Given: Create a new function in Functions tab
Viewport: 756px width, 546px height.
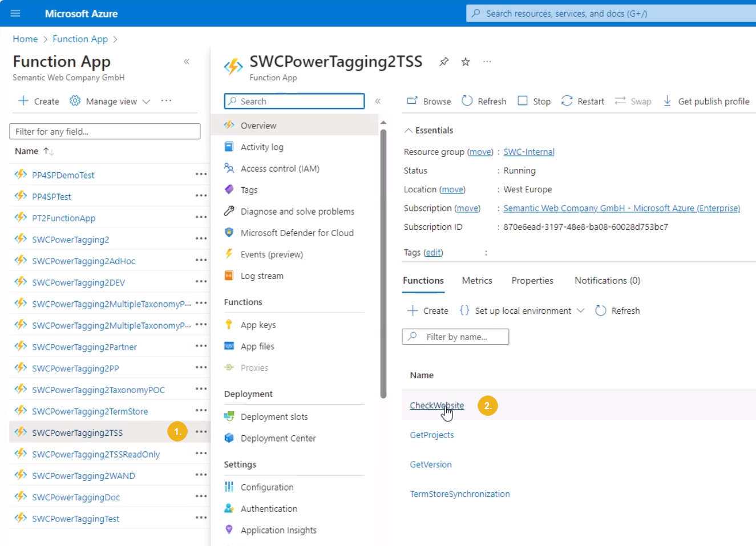Looking at the screenshot, I should point(427,310).
